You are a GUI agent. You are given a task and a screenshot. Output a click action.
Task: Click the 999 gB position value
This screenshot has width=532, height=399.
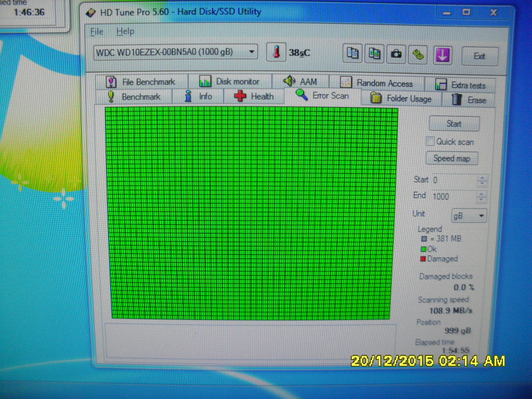458,331
